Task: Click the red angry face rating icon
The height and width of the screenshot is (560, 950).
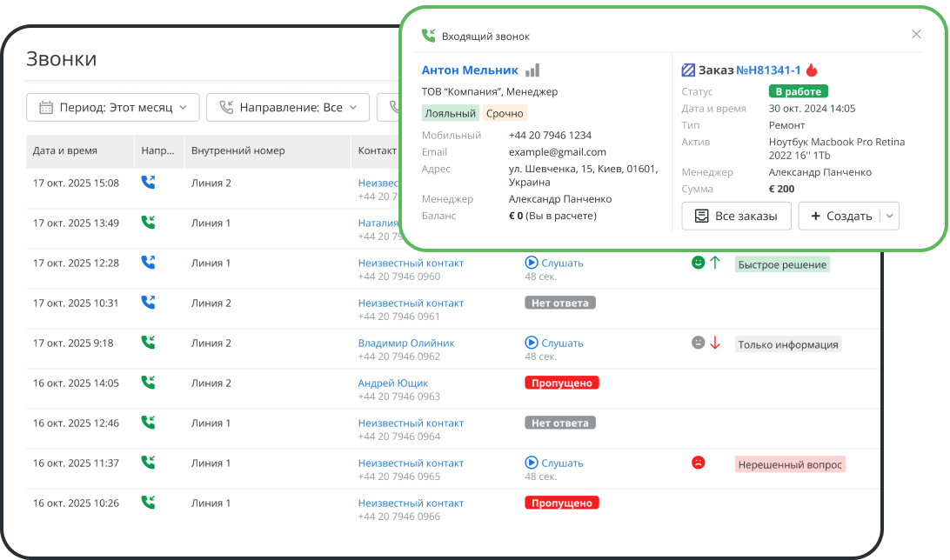Action: [698, 463]
